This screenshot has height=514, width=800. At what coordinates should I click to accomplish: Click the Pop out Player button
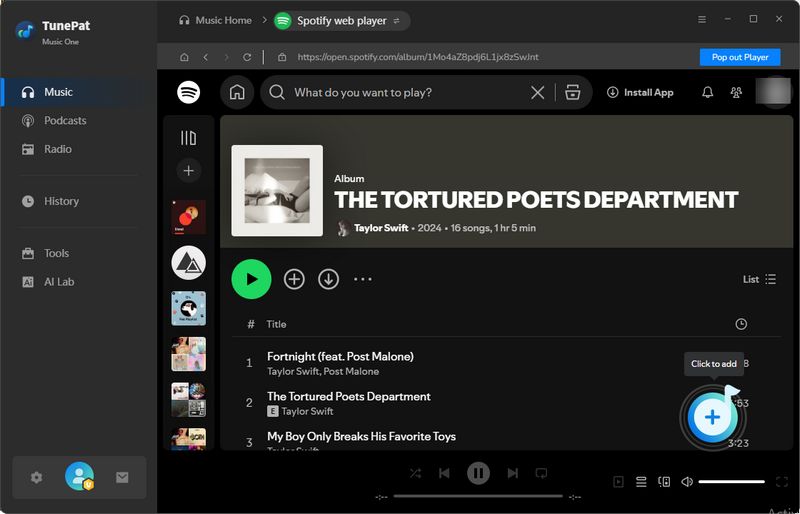[739, 57]
